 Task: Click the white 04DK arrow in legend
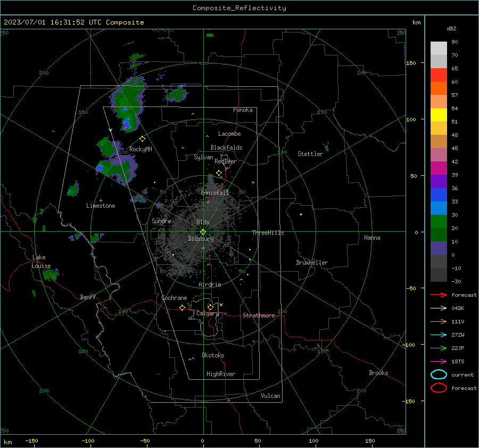tap(439, 308)
